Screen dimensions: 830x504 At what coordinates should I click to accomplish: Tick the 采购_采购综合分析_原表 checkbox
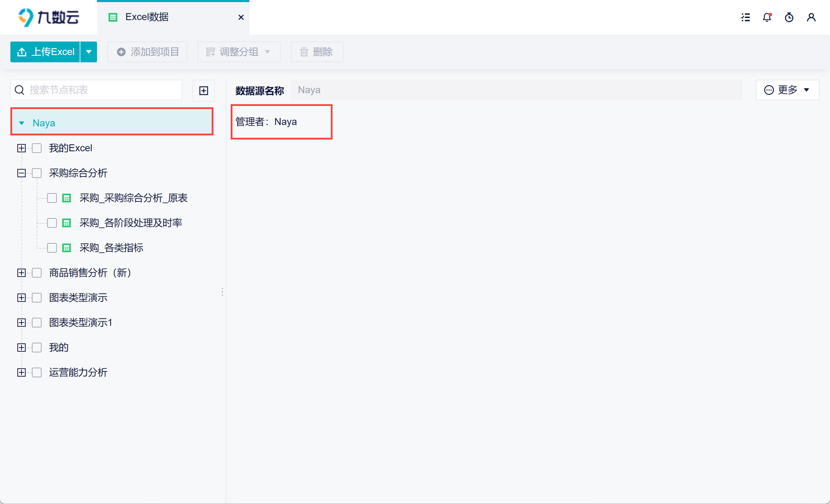point(52,198)
